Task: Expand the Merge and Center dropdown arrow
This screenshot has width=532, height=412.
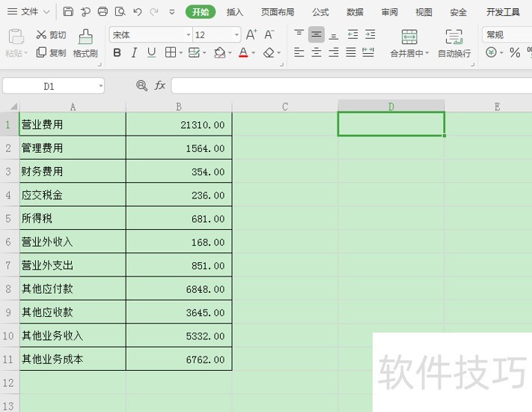Action: click(x=426, y=53)
